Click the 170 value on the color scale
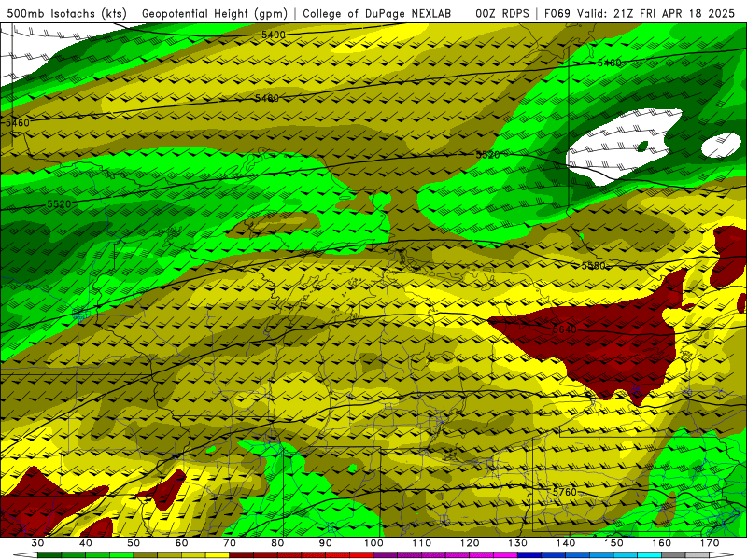The height and width of the screenshot is (560, 747). tap(710, 543)
